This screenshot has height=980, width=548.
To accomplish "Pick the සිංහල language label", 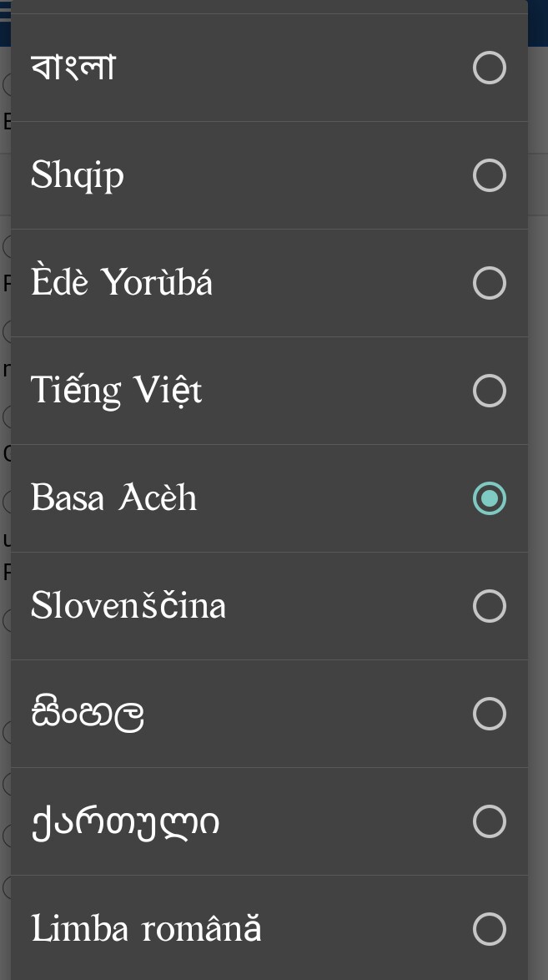I will point(88,714).
